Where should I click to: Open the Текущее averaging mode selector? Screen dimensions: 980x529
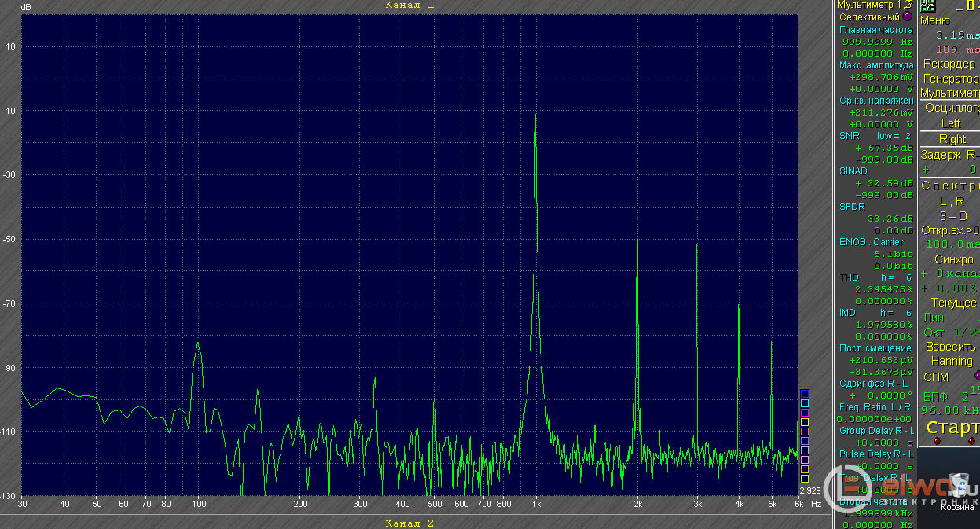(953, 303)
